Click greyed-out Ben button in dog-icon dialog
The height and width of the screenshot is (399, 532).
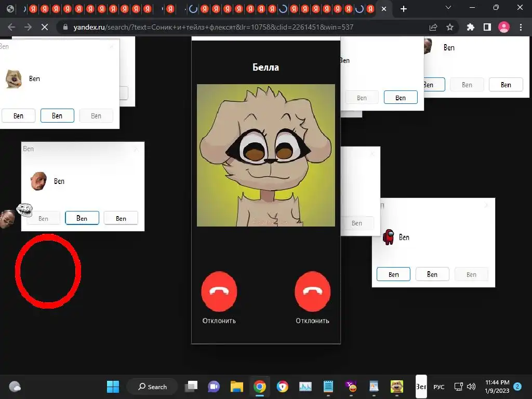pos(96,116)
